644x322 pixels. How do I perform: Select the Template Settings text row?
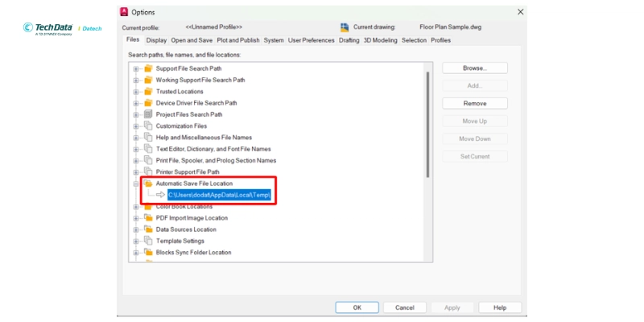(180, 241)
